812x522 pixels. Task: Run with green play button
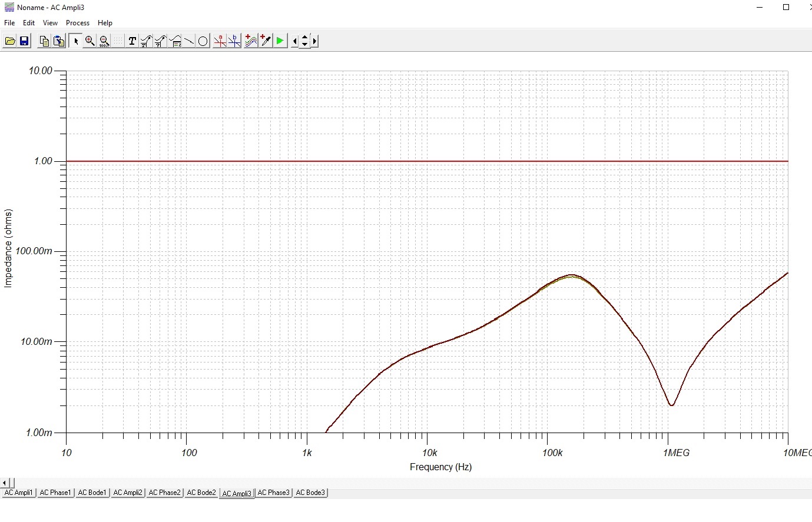tap(280, 41)
